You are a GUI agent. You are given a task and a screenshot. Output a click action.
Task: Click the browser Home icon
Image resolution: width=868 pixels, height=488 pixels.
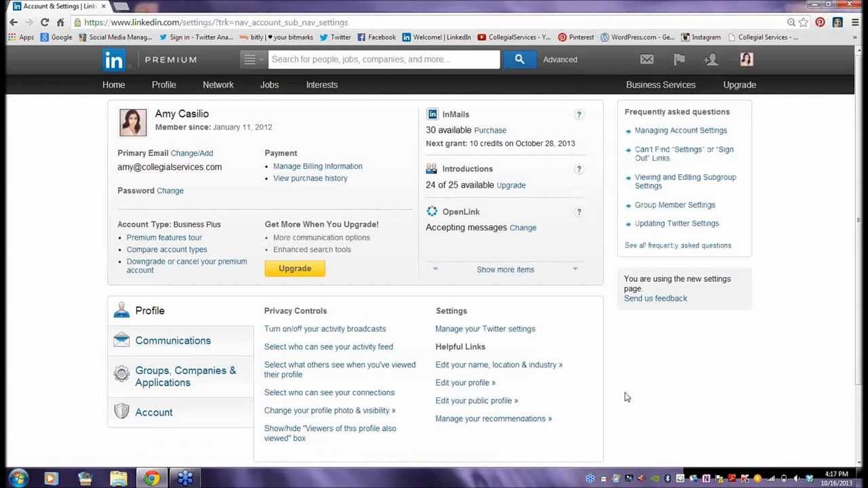[60, 22]
